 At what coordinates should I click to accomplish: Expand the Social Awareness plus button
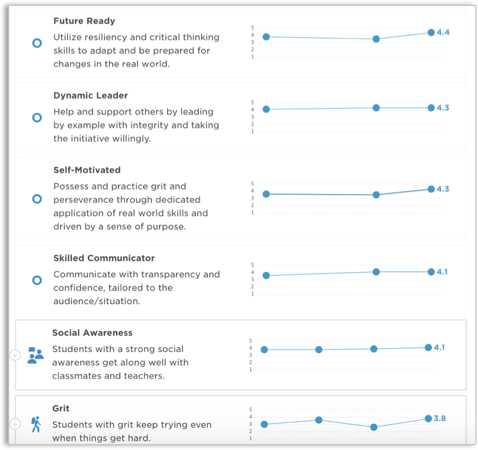point(15,355)
